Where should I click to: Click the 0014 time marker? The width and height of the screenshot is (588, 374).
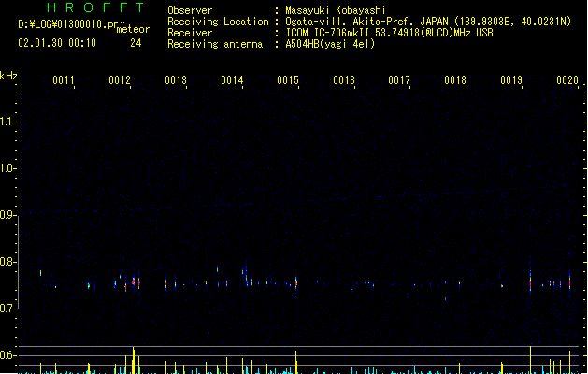(232, 80)
